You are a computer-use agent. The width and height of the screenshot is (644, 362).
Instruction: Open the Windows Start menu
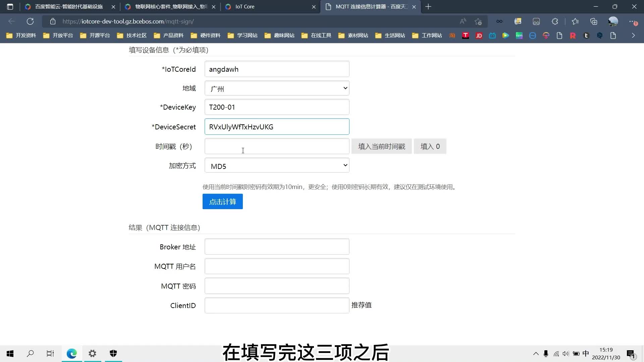point(10,354)
